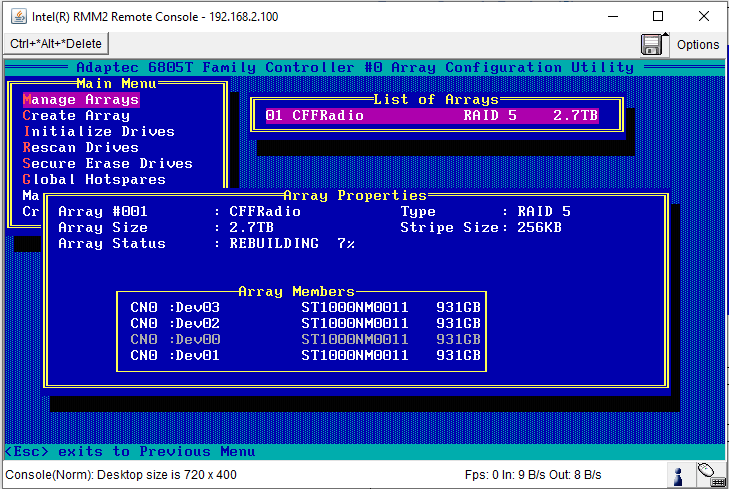Select Manage Arrays in Main Menu
Image resolution: width=729 pixels, height=489 pixels.
coord(81,99)
